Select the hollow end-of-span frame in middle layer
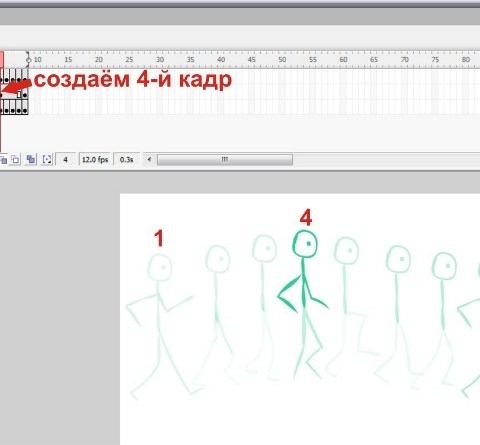 pos(19,95)
